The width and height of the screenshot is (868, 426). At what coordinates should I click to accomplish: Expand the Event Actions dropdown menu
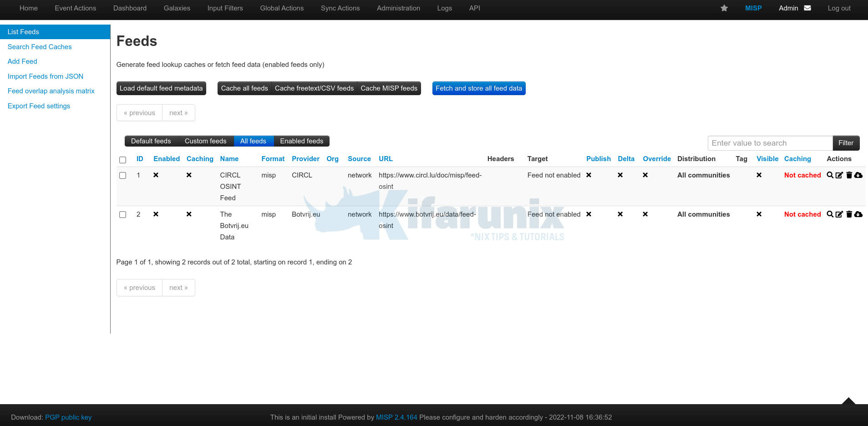point(76,8)
